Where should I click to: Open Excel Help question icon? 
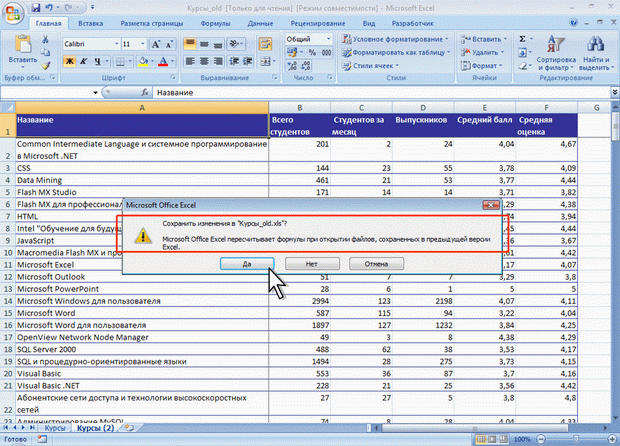click(x=573, y=23)
